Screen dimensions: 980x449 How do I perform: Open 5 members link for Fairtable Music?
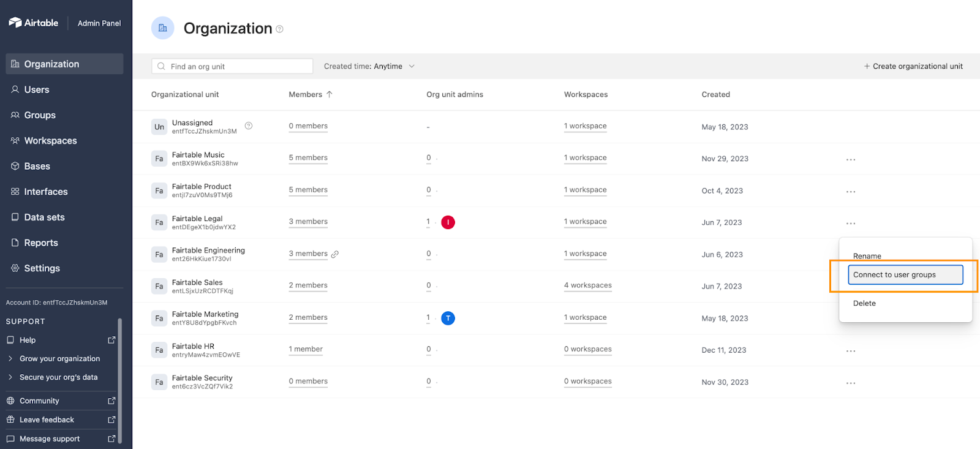tap(308, 158)
